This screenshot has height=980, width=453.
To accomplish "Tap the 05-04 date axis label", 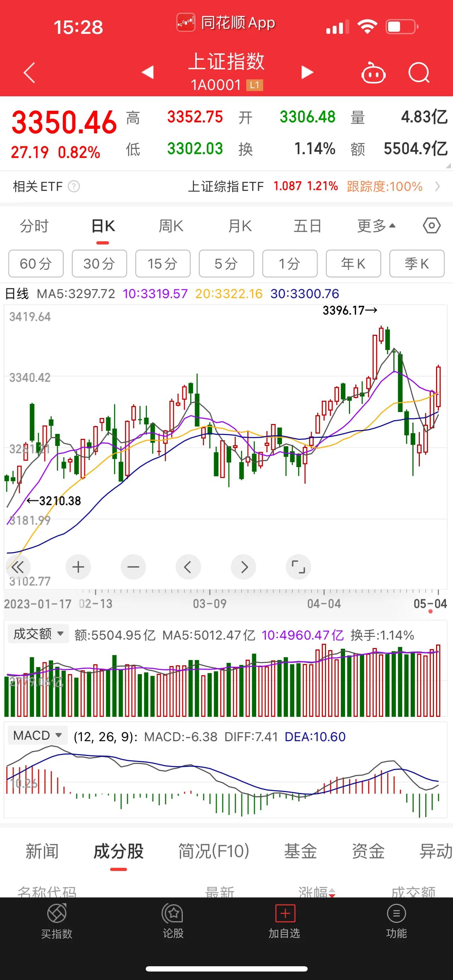I will click(430, 604).
